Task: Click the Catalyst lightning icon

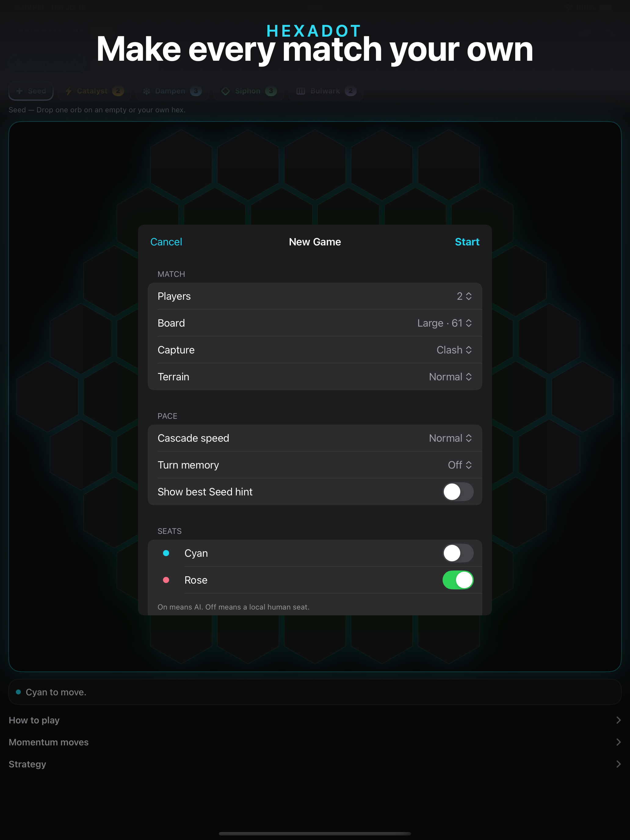Action: (x=69, y=91)
